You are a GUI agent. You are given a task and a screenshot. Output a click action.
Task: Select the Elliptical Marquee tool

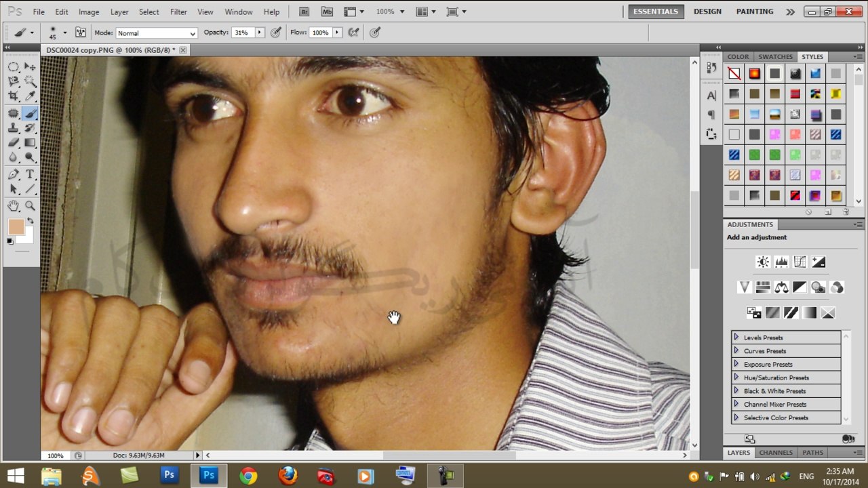point(14,66)
